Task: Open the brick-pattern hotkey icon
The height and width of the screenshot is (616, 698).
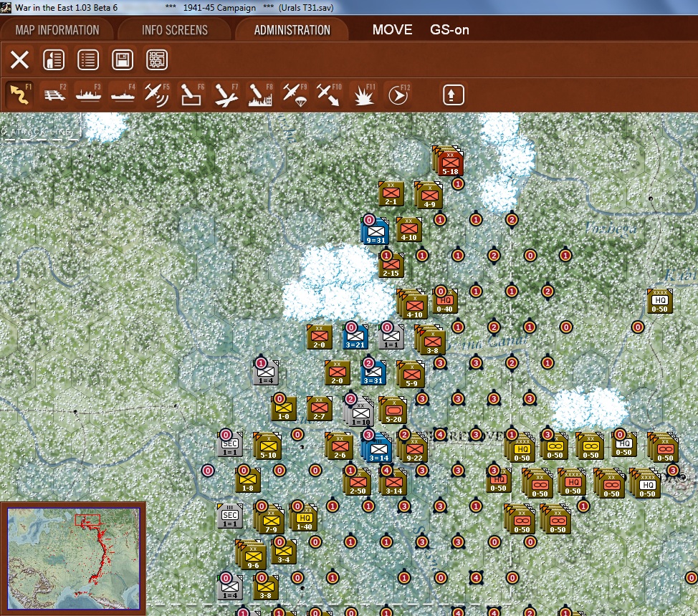Action: [157, 59]
